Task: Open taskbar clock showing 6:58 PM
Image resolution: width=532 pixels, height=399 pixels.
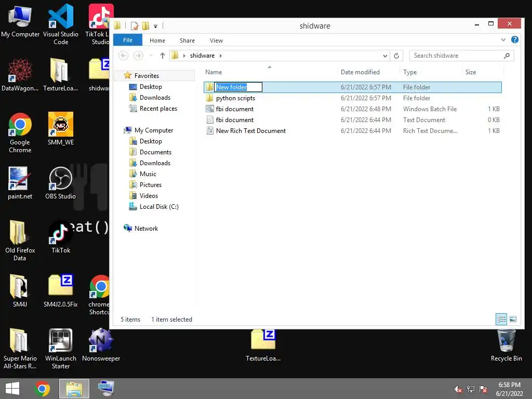Action: 509,389
